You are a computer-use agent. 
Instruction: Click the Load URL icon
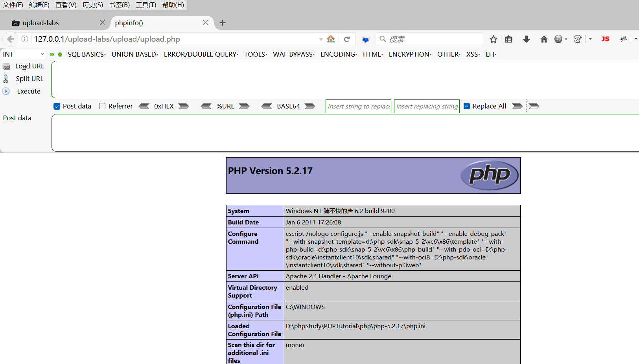6,66
